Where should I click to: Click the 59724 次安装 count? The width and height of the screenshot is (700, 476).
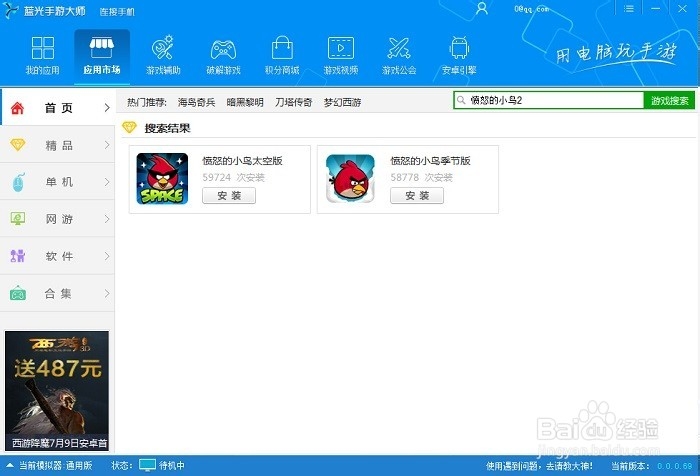point(233,178)
